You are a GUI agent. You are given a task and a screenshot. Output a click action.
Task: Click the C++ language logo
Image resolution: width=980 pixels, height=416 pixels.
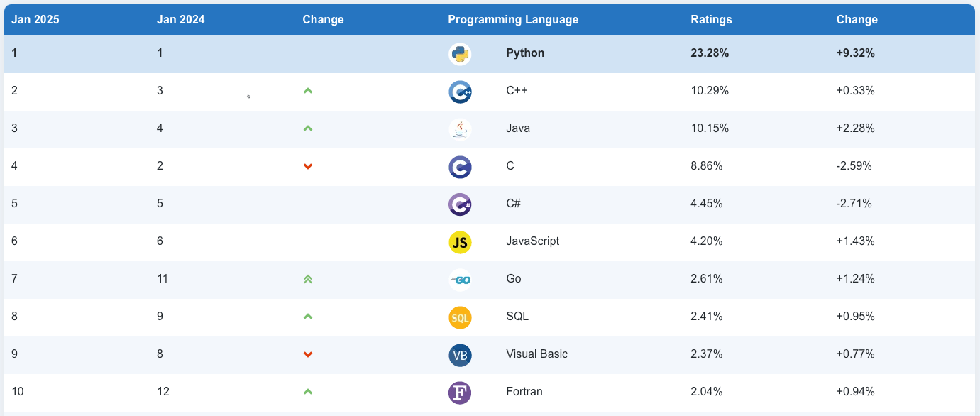tap(460, 92)
